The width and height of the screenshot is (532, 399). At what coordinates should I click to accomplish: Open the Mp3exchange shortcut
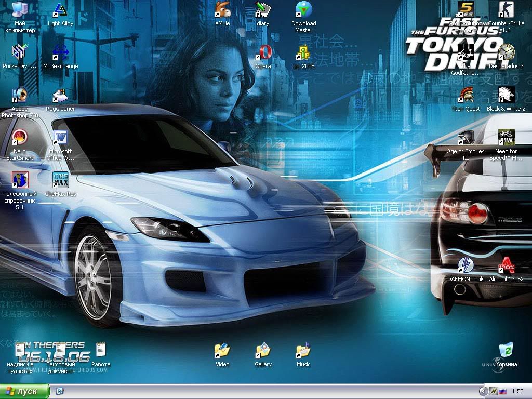(x=60, y=52)
